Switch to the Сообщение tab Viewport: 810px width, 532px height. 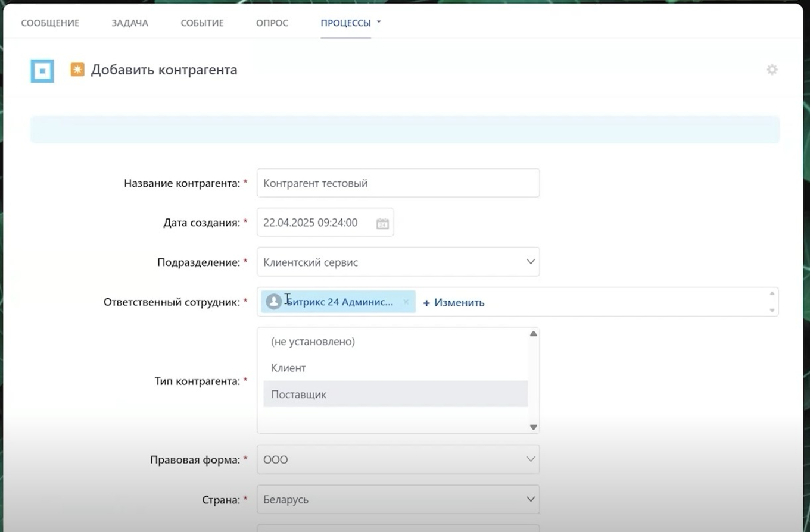(50, 23)
